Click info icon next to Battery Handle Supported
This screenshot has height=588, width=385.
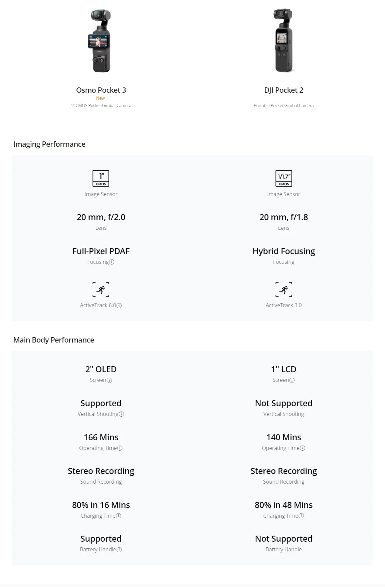tap(119, 550)
